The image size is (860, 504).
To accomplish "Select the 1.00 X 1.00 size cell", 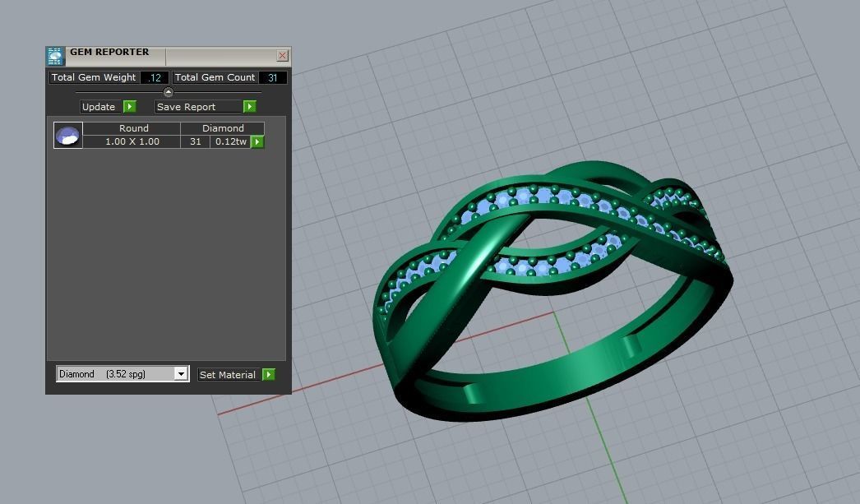I will [132, 141].
